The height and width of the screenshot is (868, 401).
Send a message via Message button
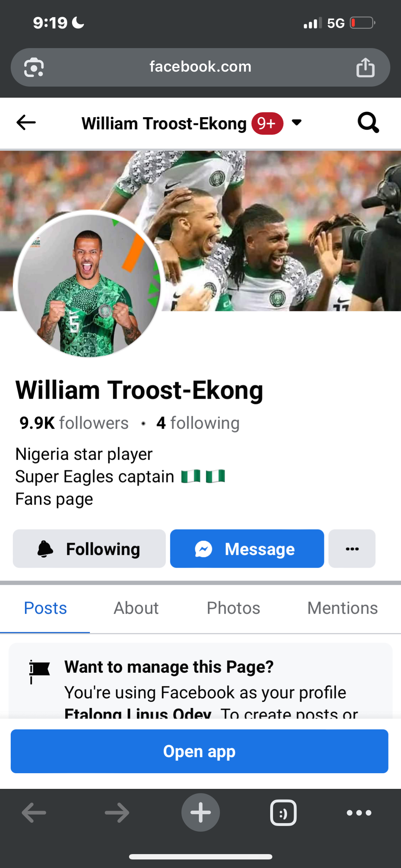point(247,549)
